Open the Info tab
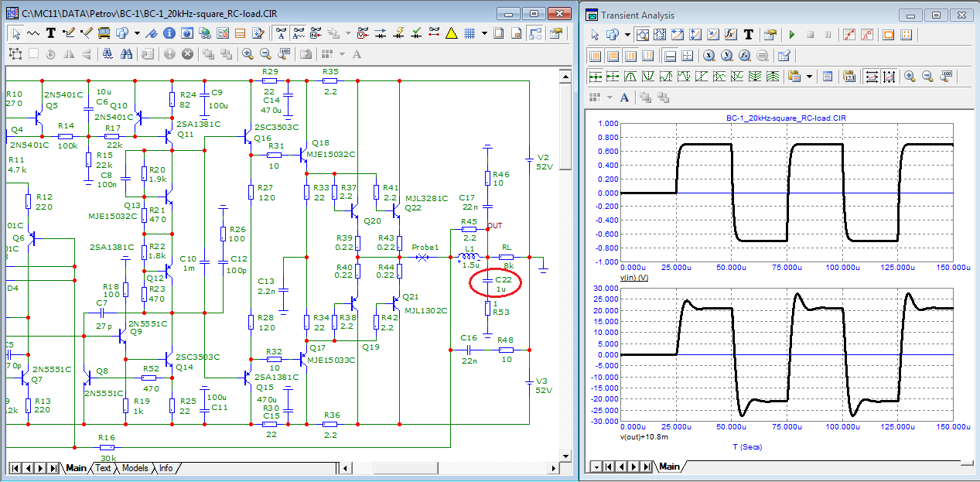Image resolution: width=980 pixels, height=482 pixels. 166,468
